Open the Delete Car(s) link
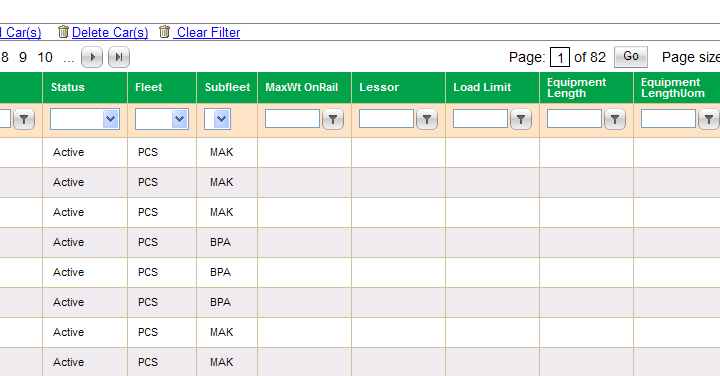This screenshot has width=720, height=376. pyautogui.click(x=110, y=32)
